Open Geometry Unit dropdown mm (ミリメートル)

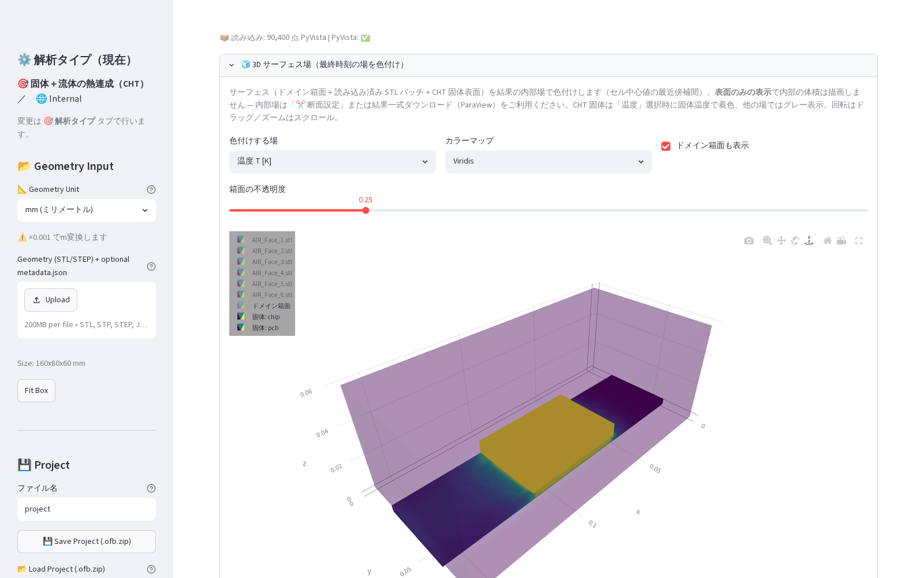pos(87,210)
